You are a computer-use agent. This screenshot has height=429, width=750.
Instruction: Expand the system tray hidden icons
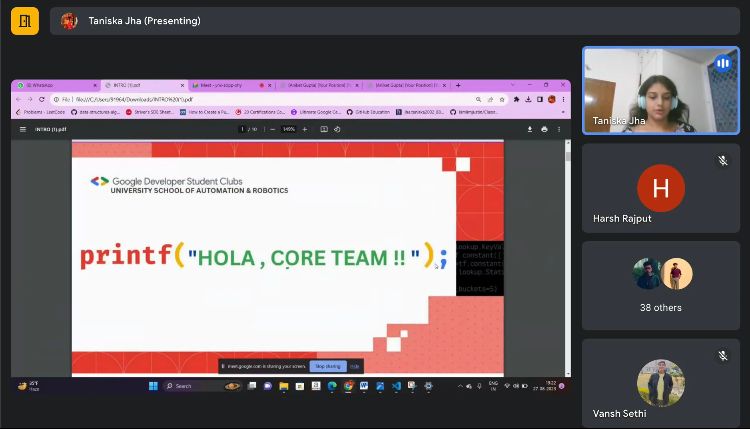coord(460,386)
